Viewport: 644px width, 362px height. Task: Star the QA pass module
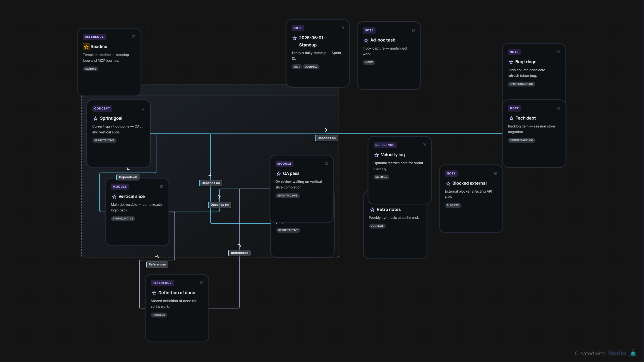click(279, 173)
